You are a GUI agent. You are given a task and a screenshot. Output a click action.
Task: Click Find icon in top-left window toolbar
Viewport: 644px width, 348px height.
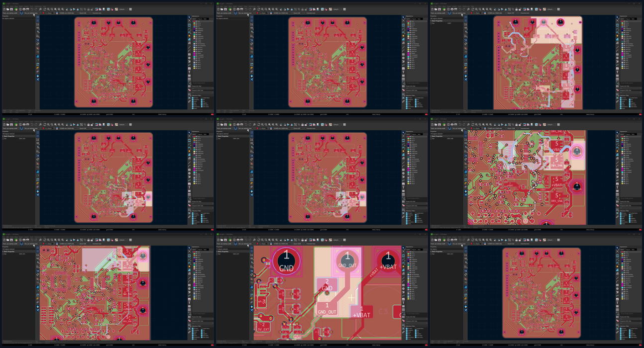click(x=40, y=9)
